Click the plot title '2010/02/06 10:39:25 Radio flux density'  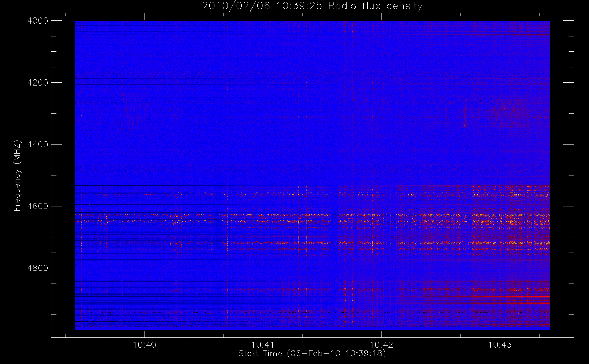[x=312, y=6]
